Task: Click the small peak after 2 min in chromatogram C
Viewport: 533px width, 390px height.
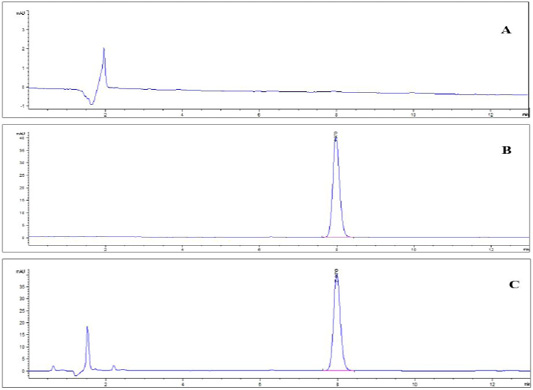Action: click(x=114, y=367)
